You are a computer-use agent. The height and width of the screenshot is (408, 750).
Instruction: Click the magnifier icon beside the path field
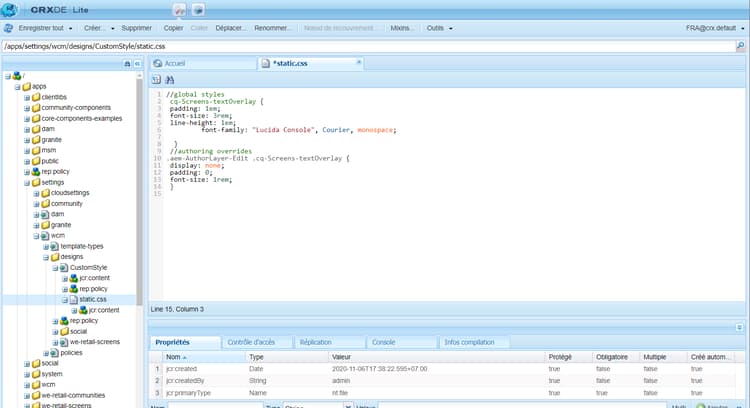741,46
